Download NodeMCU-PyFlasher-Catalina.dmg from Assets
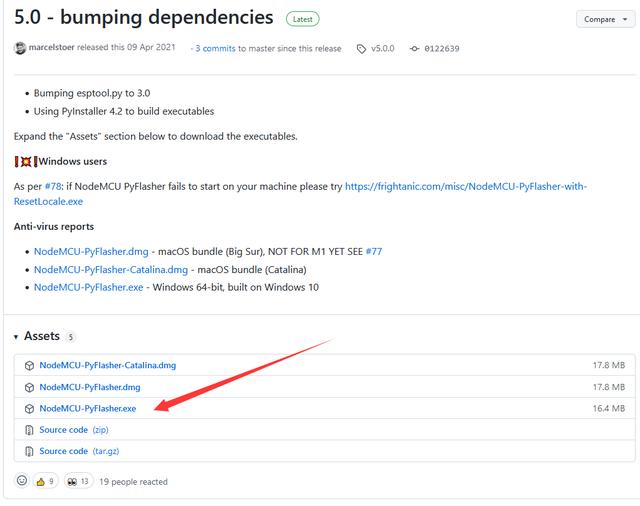 [x=108, y=365]
